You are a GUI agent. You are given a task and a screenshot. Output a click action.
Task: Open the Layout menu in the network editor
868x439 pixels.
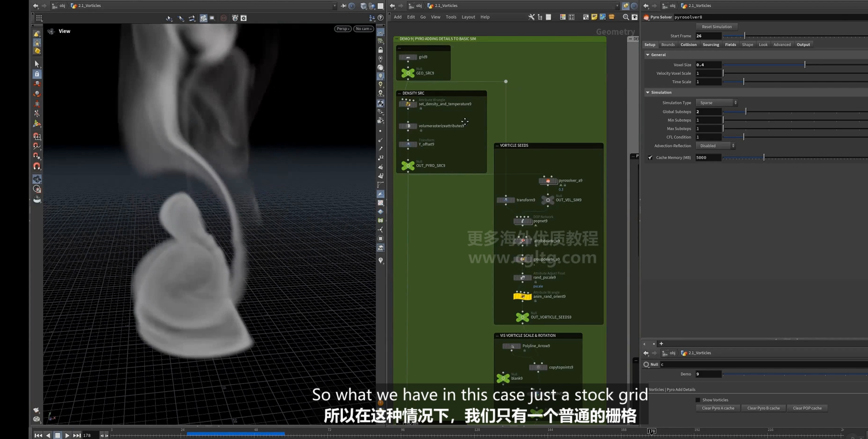[468, 17]
